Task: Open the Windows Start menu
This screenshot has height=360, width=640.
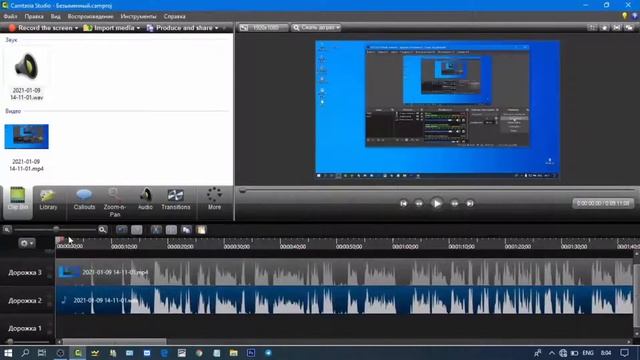Action: pyautogui.click(x=8, y=353)
